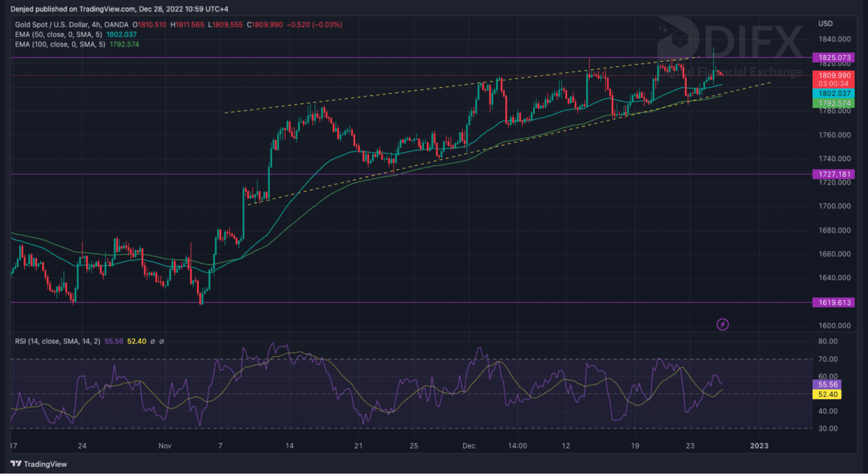Click the purple RSI value 55.56 tag
This screenshot has height=474, width=868.
pos(827,385)
